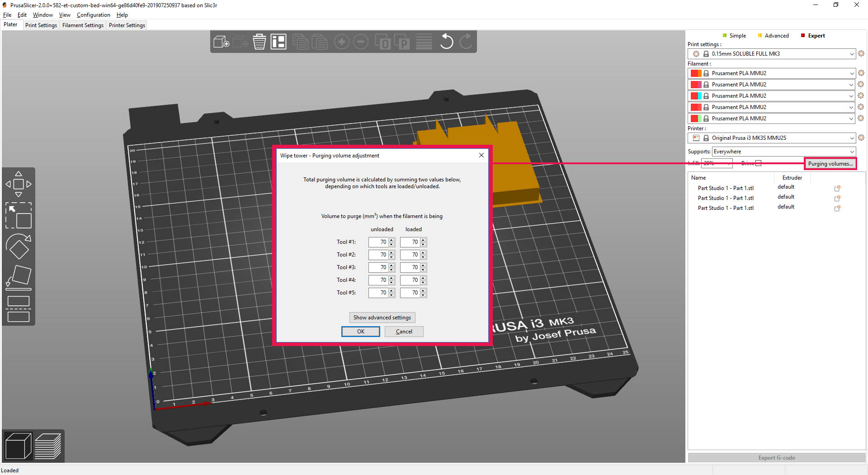This screenshot has height=475, width=868.
Task: Switch to layers preview via bottom-left thumbnail
Action: point(49,446)
